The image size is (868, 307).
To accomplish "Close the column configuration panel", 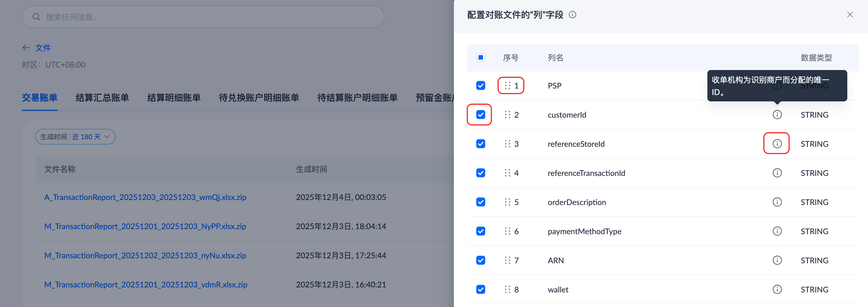I will coord(850,15).
